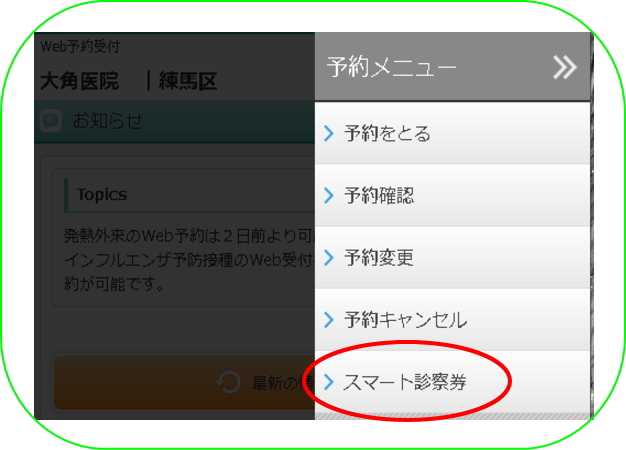Click the お知らせ speech bubble icon

coord(51,120)
